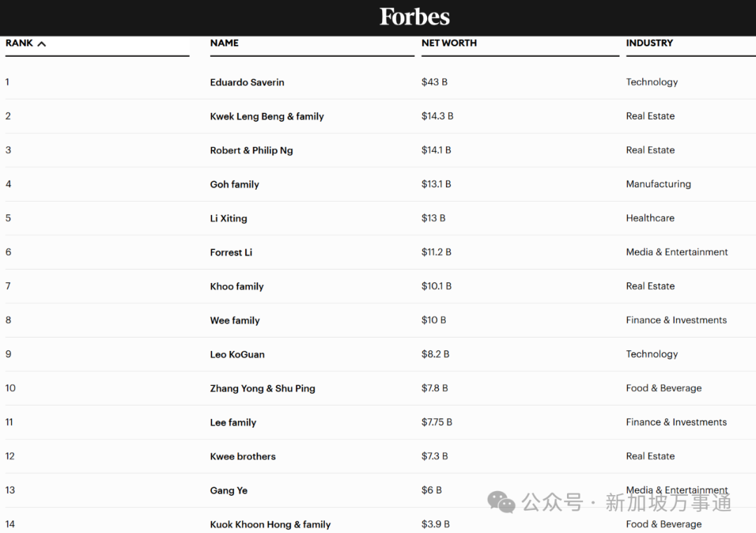Click Technology industry for Leo KoGuan
Viewport: 756px width, 533px height.
652,354
